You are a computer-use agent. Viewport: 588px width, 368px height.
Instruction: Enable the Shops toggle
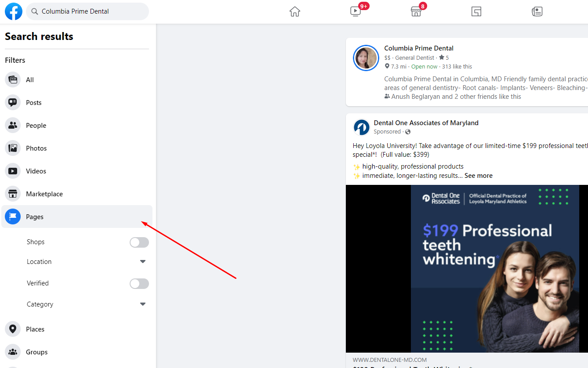[139, 242]
